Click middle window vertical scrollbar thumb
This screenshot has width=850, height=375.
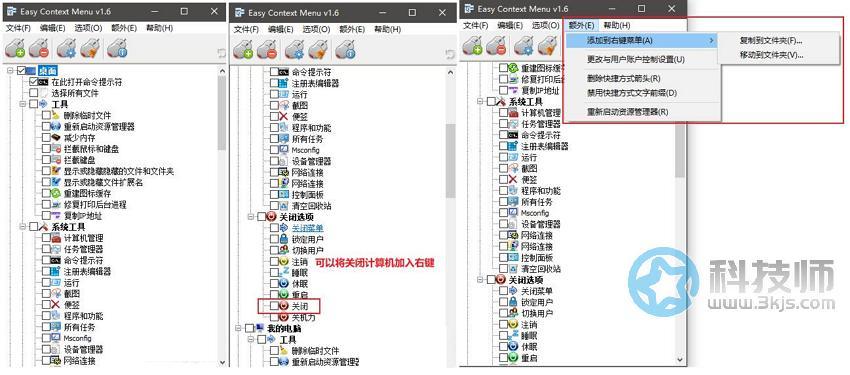pos(450,160)
